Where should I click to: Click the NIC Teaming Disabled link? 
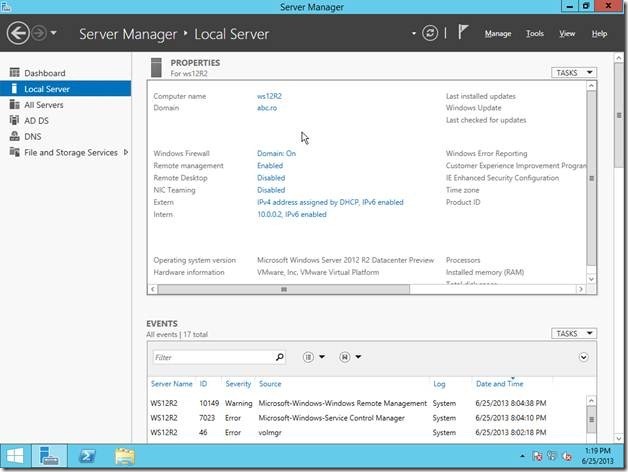(x=271, y=190)
